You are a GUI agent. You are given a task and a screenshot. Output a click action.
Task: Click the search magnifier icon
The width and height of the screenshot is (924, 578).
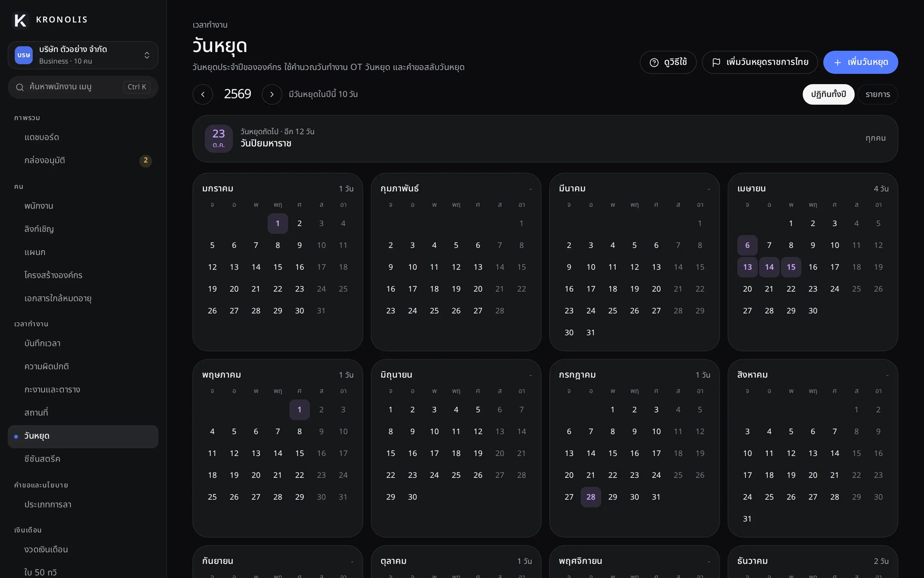pyautogui.click(x=20, y=87)
